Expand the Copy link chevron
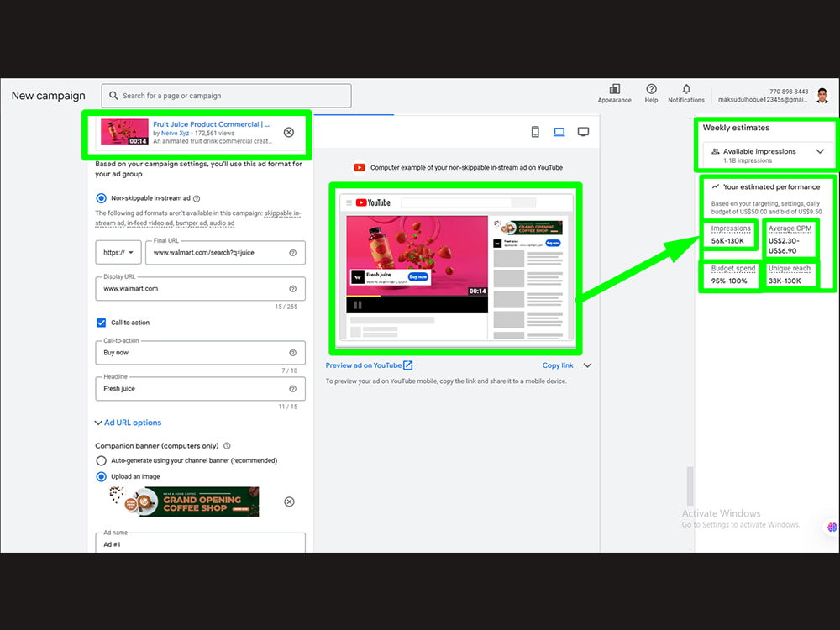The image size is (840, 630). [588, 365]
